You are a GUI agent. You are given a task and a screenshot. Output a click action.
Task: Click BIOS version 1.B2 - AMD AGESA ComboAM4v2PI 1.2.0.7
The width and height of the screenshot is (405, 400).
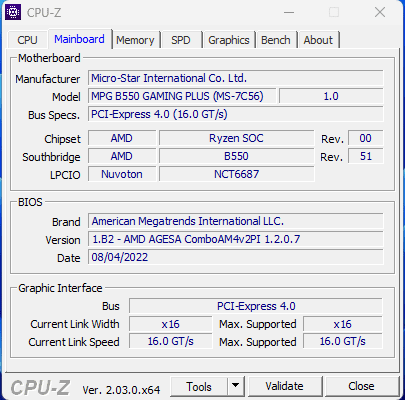(235, 239)
